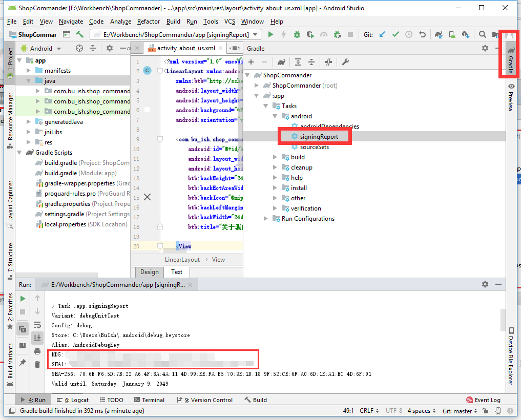Open AVD Manager icon in toolbar
Viewport: 521px width, 420px height.
click(452, 34)
